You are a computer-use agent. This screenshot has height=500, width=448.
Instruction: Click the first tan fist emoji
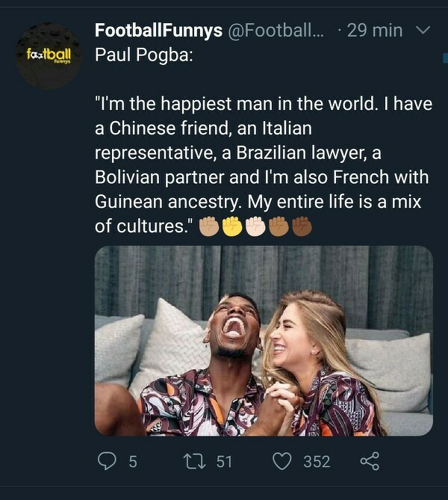[x=209, y=226]
